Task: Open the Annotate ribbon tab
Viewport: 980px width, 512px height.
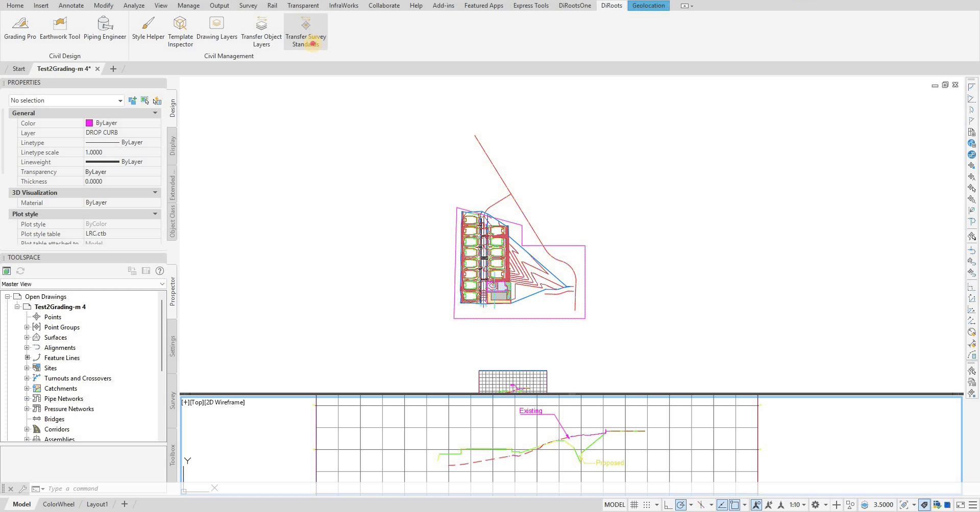Action: pos(71,6)
